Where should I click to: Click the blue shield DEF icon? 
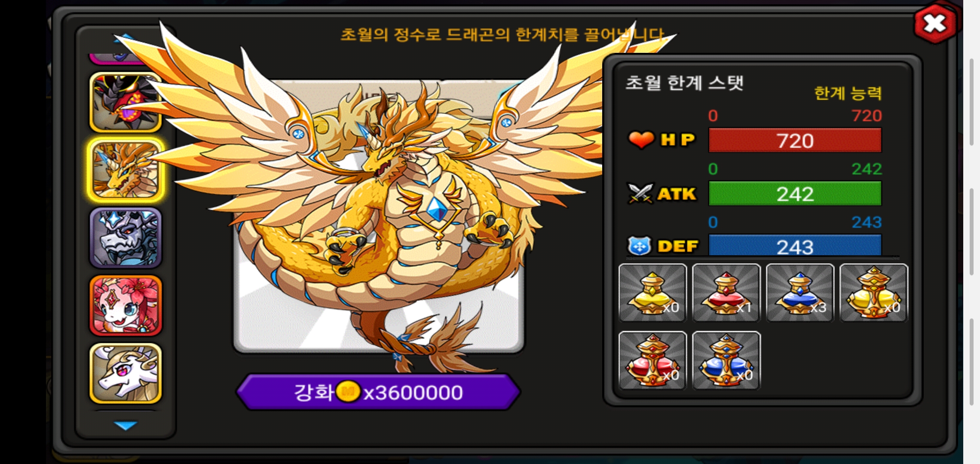pyautogui.click(x=640, y=246)
